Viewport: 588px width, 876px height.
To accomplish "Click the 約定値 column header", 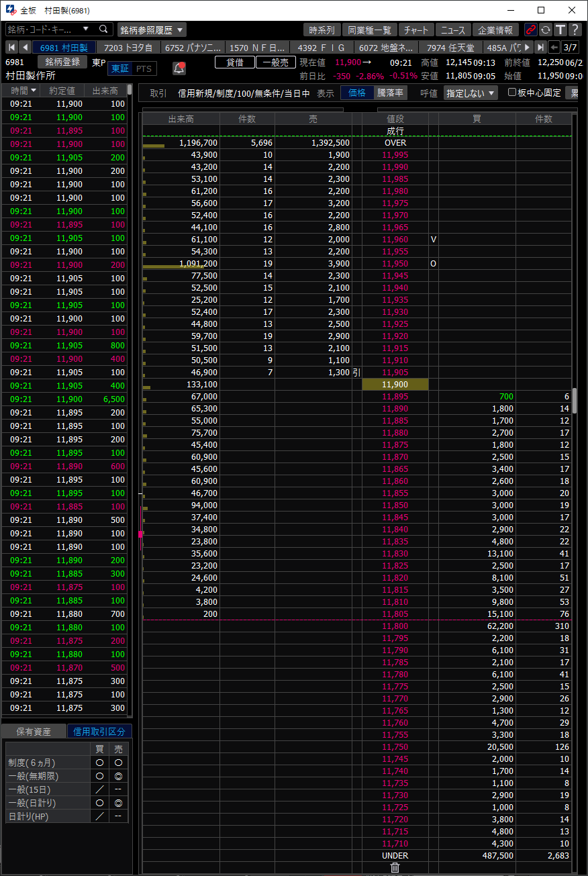I will pyautogui.click(x=62, y=91).
